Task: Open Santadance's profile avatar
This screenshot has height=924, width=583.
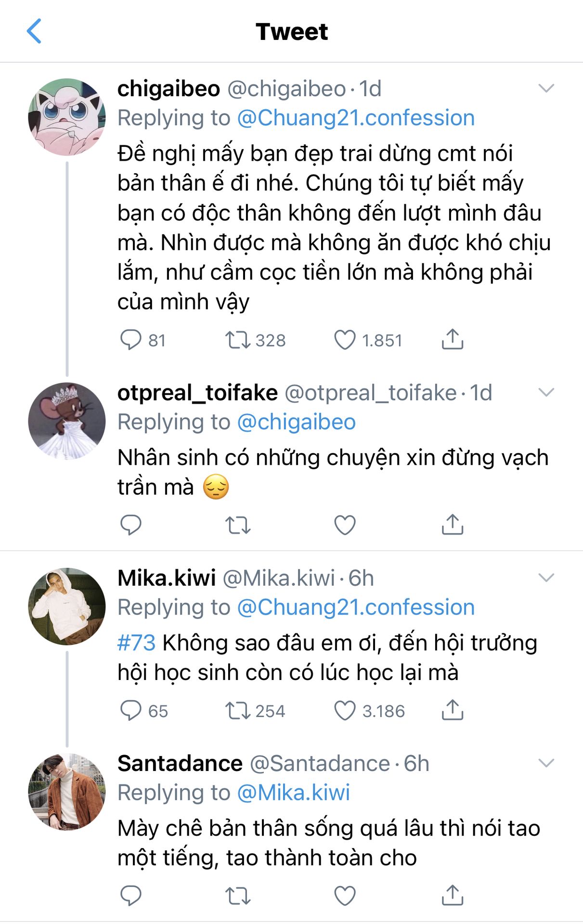Action: point(67,792)
